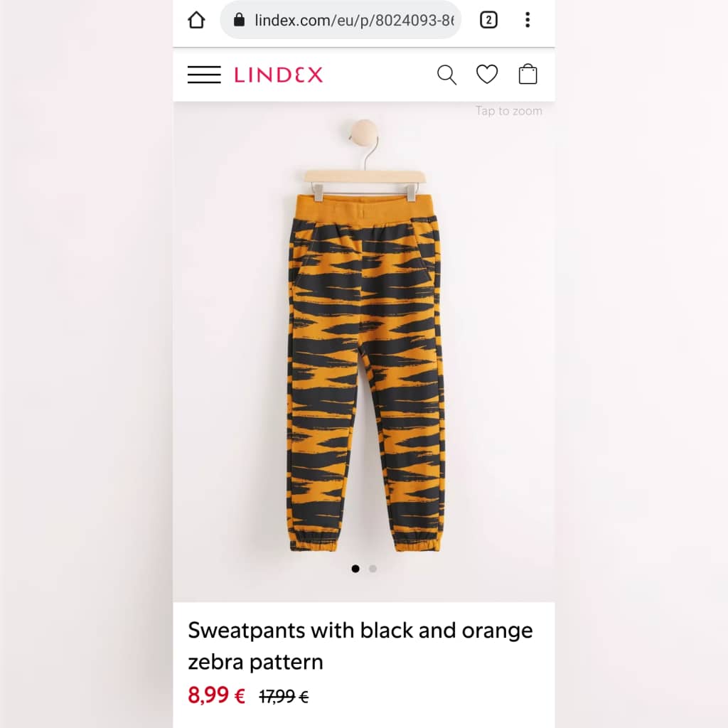This screenshot has height=728, width=728.
Task: Switch to the second gray carousel dot
Action: [373, 569]
